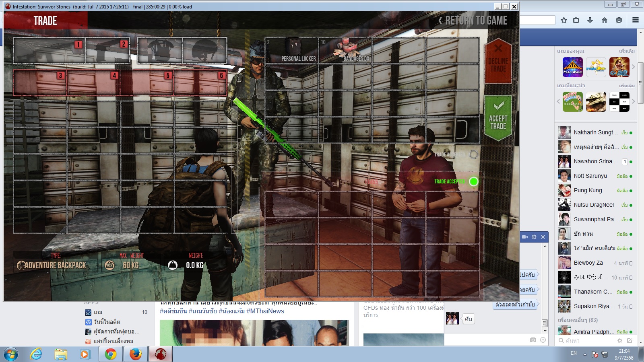The height and width of the screenshot is (362, 644).
Task: Click the body armor gear slot
Action: click(160, 50)
